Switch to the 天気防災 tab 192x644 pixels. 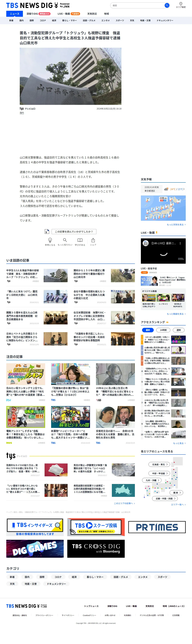(92, 14)
